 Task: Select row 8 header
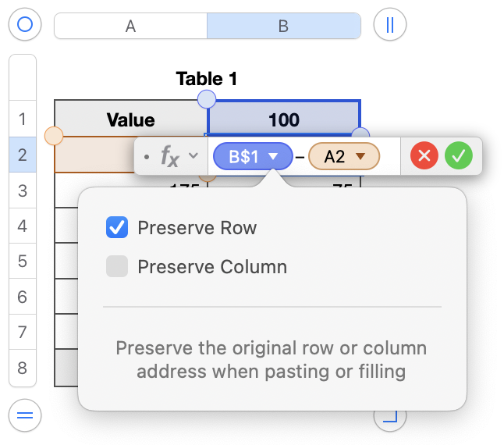(23, 368)
